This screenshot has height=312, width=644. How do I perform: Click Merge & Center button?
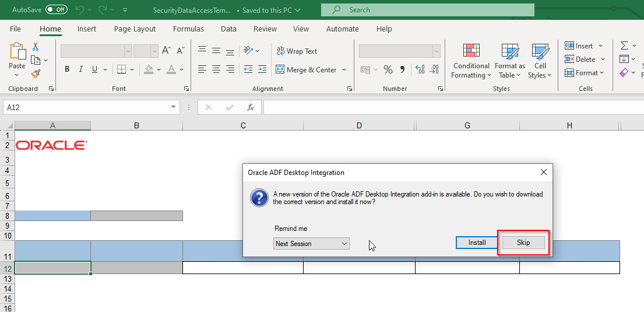click(x=306, y=69)
